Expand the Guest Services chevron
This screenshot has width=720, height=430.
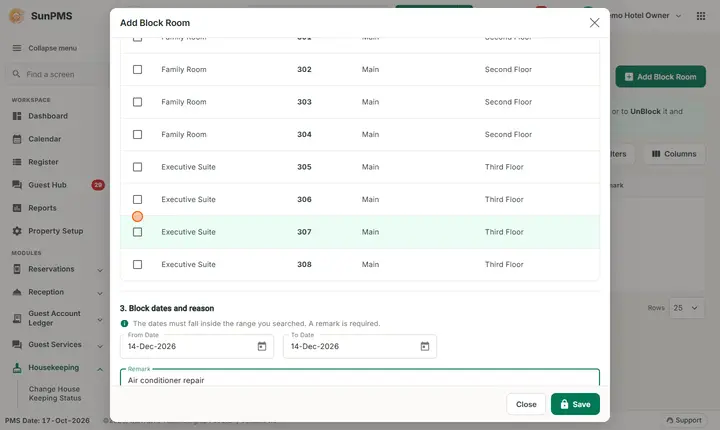click(x=100, y=345)
